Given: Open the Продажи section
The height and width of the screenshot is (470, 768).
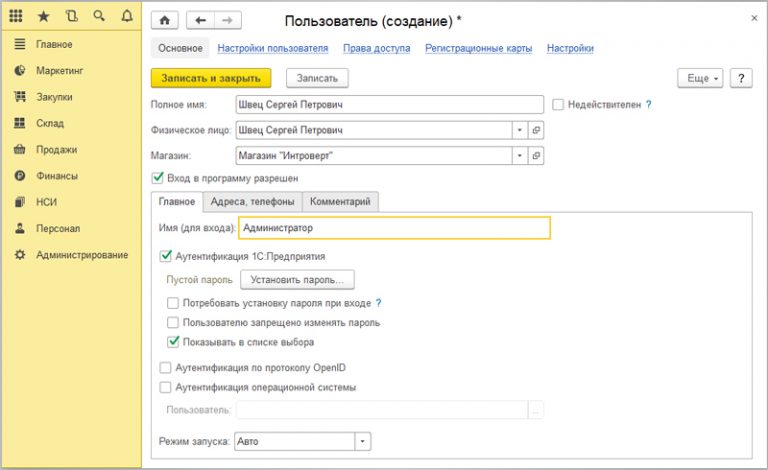Looking at the screenshot, I should tap(56, 149).
